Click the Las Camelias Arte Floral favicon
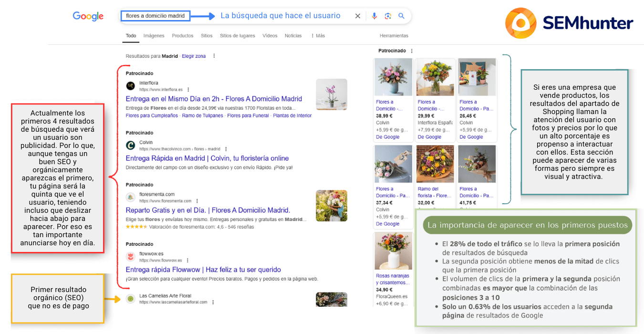The height and width of the screenshot is (334, 644). pyautogui.click(x=130, y=299)
